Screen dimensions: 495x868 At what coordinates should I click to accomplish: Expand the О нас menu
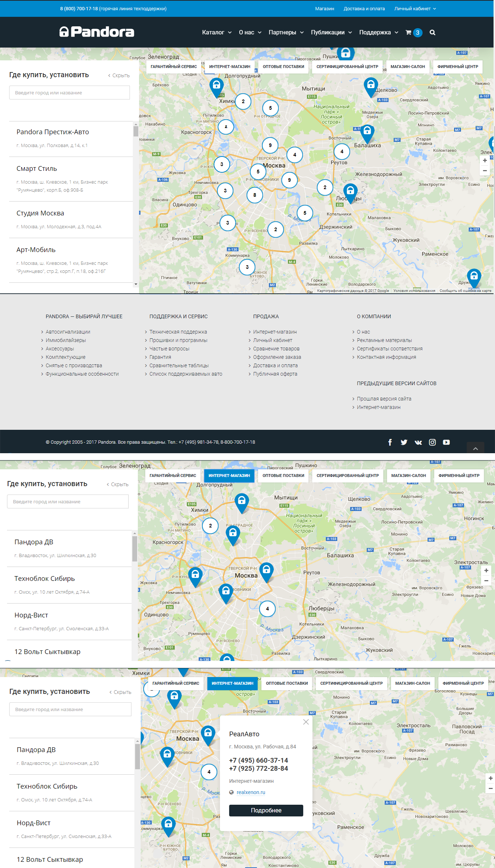point(250,33)
